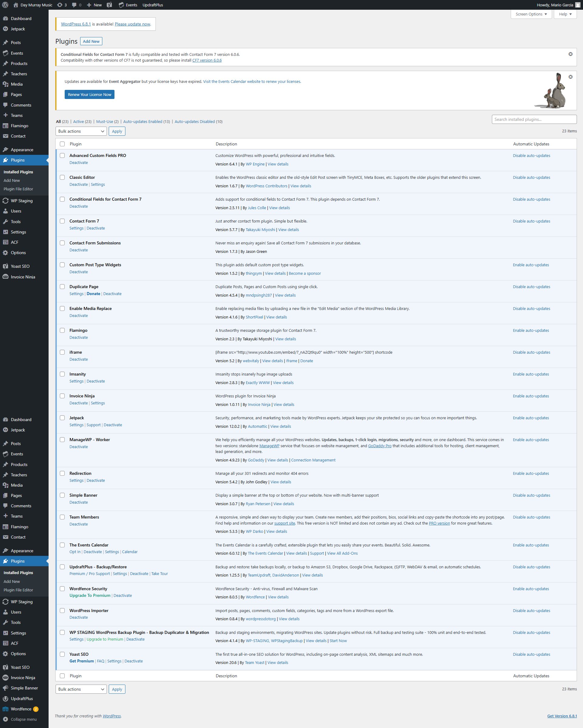Click Renew Your License Now button
Image resolution: width=583 pixels, height=728 pixels.
(90, 94)
